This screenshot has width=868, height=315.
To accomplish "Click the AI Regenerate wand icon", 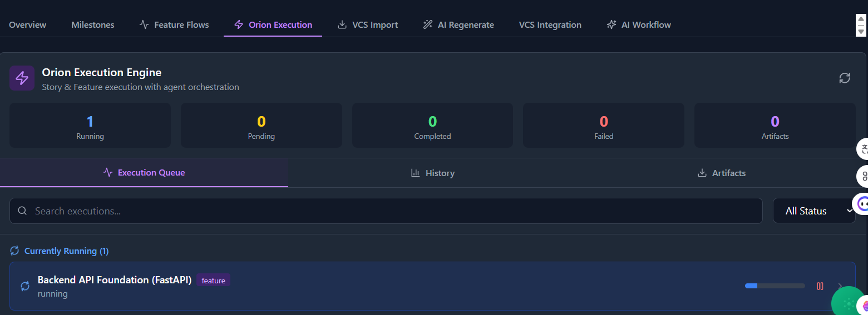I will point(428,25).
